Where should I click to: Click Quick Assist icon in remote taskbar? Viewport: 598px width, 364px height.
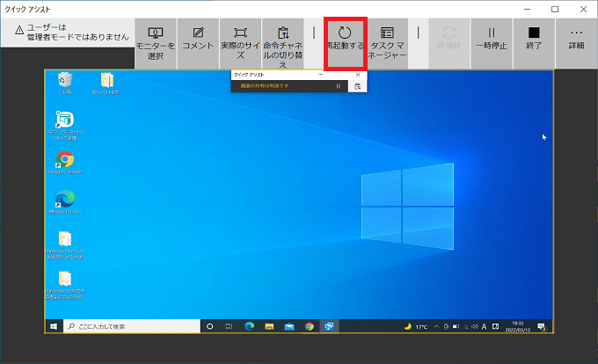coord(329,327)
